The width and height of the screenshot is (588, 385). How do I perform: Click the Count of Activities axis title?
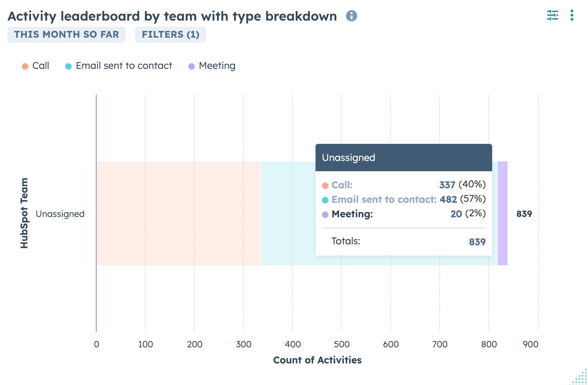pos(317,360)
